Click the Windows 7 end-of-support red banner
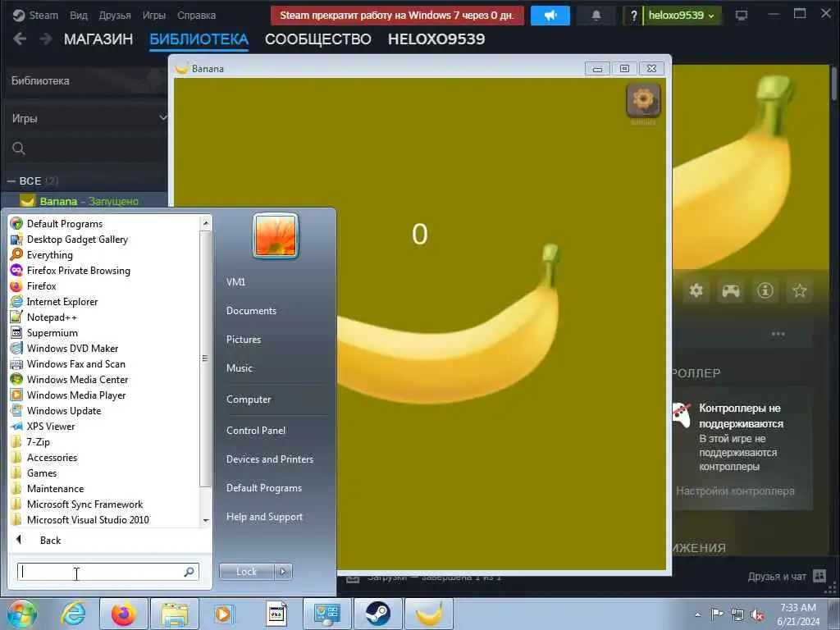840x630 pixels. [x=397, y=16]
